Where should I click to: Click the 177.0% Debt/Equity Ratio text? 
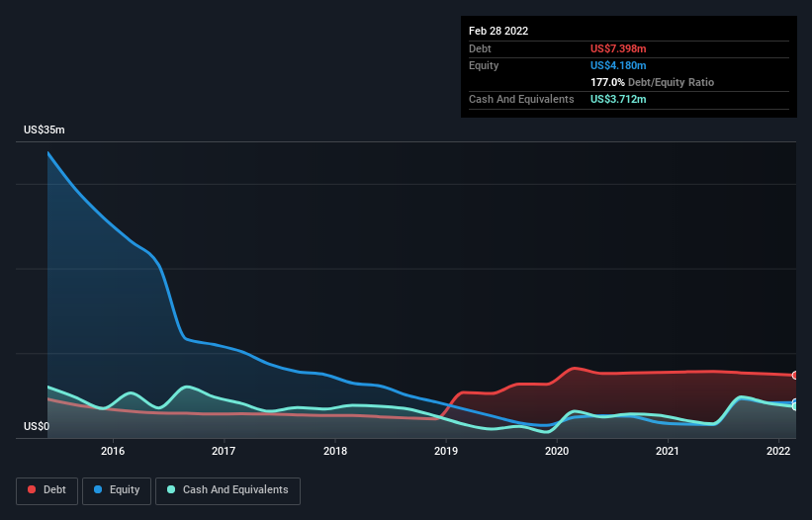coord(652,82)
